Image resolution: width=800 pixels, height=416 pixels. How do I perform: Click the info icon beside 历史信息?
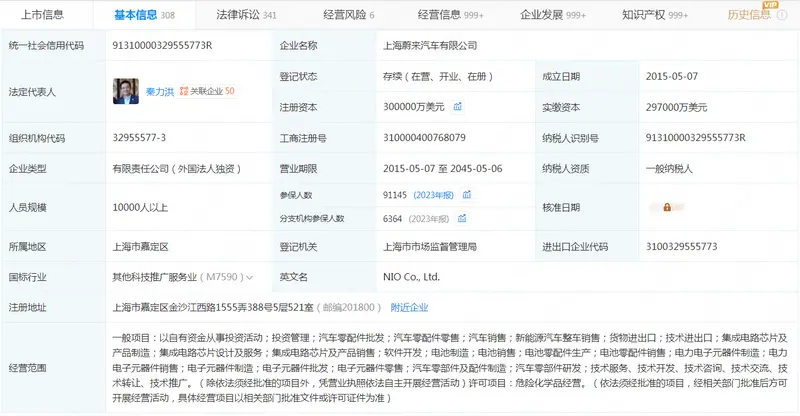(782, 15)
